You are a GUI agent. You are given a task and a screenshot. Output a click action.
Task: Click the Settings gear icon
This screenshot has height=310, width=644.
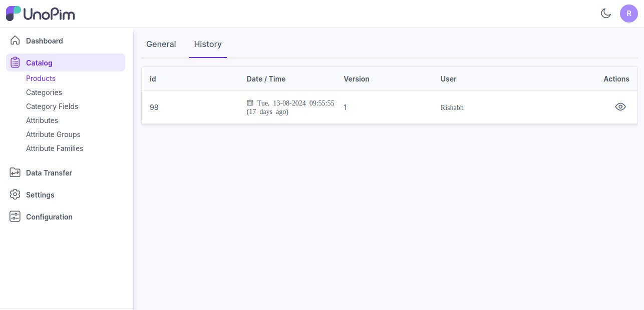click(x=15, y=194)
